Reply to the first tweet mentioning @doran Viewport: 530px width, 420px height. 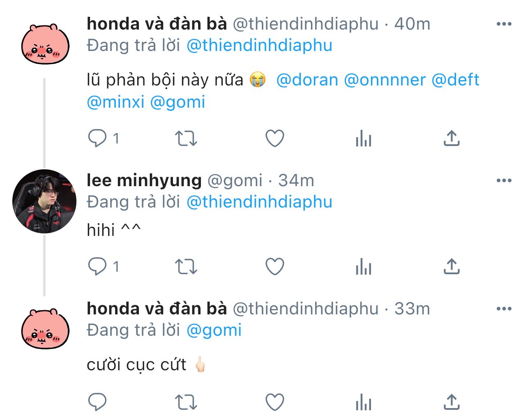tap(97, 138)
